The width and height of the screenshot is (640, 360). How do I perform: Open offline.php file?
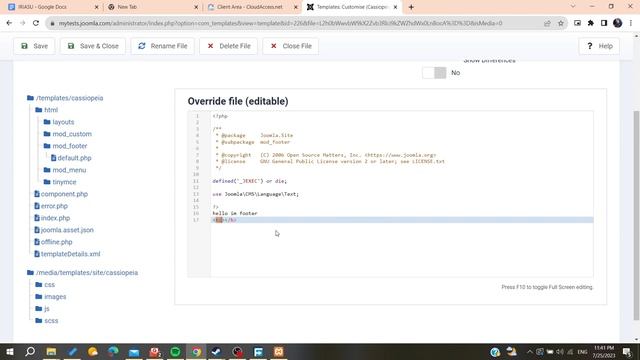pos(53,242)
